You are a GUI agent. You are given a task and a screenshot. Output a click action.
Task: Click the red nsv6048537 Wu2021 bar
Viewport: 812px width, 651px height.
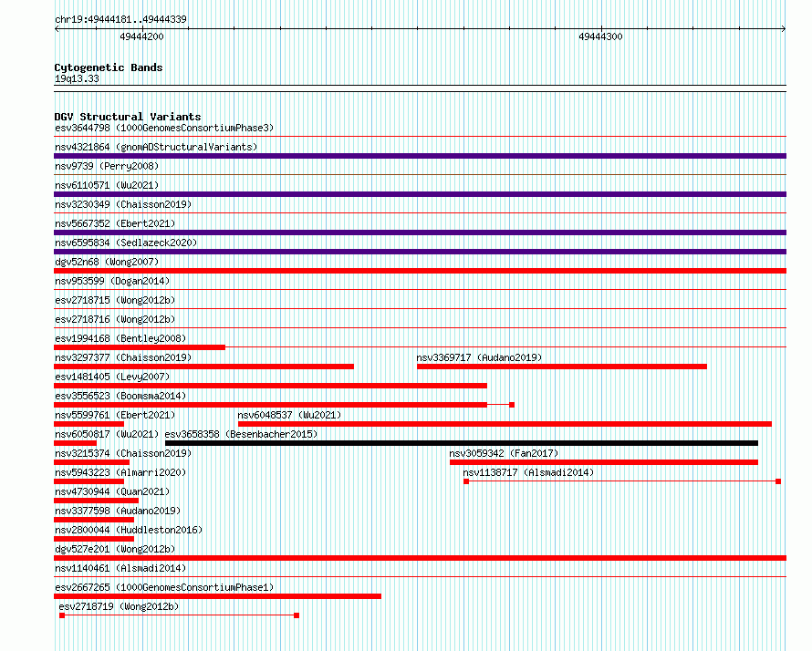point(505,424)
